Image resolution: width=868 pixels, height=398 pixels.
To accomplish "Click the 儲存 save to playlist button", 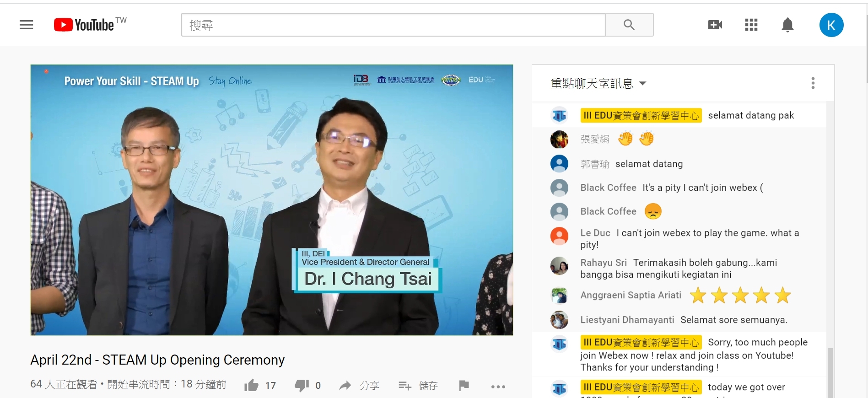I will 418,386.
